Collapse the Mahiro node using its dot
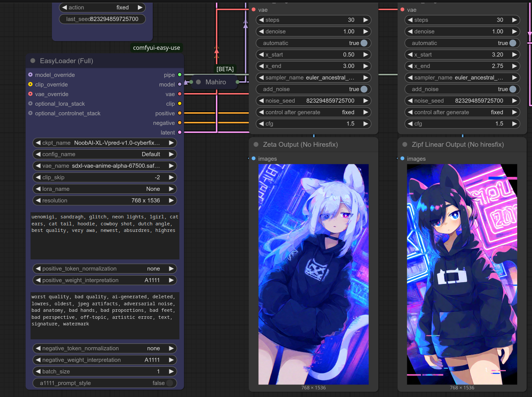This screenshot has height=397, width=532. point(198,82)
